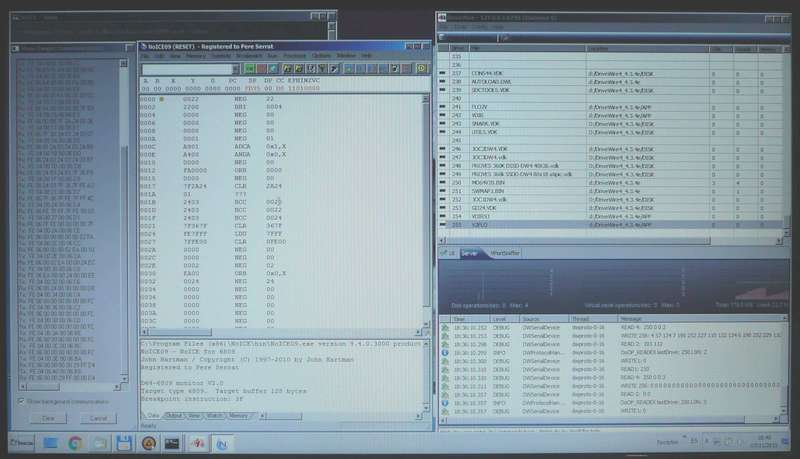Screen dimensions: 800x459
Task: Open the Options menu in NoICE
Action: tap(321, 56)
